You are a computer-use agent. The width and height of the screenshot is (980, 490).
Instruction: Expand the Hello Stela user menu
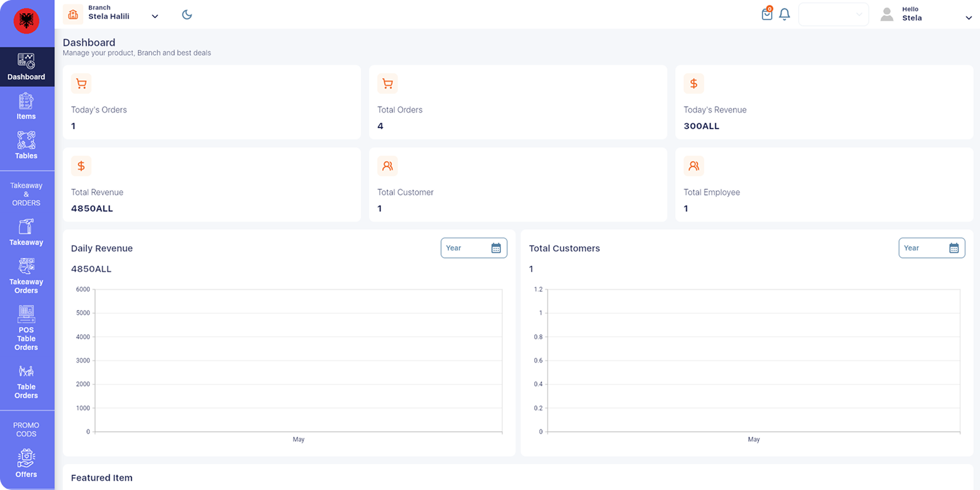tap(968, 18)
